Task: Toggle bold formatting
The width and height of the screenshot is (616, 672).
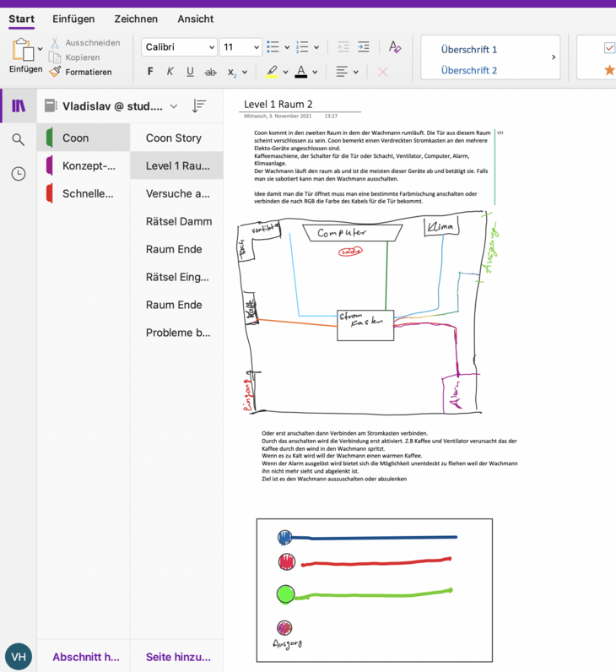Action: 150,72
